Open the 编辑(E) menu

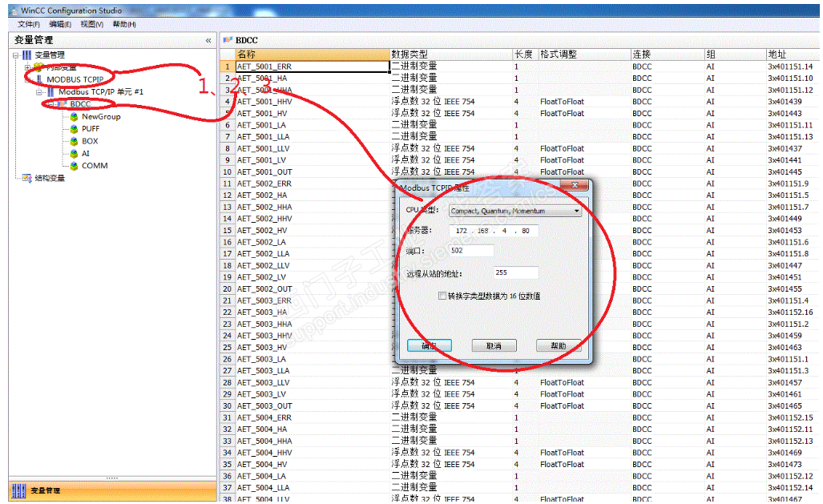(x=60, y=24)
